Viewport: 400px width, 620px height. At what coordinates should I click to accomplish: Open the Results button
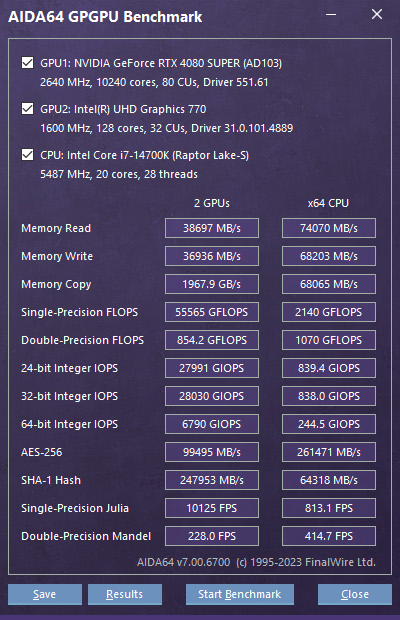[125, 594]
